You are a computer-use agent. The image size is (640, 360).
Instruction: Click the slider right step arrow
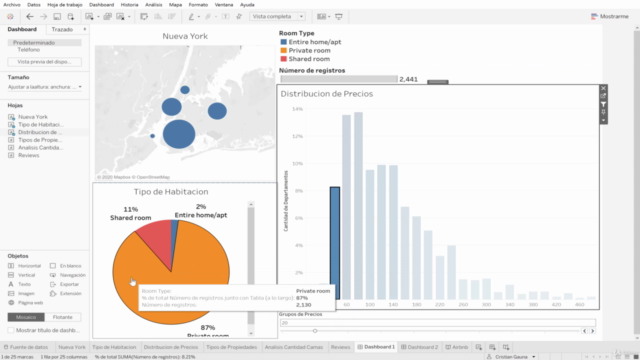592,331
